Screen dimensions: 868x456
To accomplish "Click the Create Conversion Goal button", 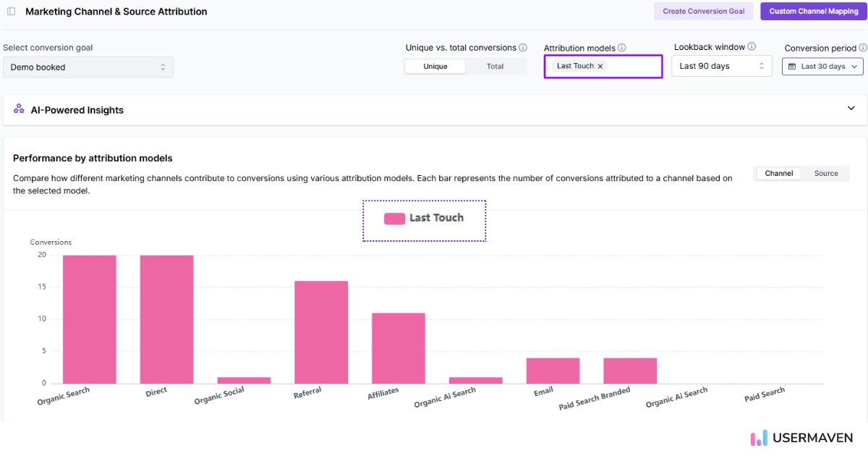I will pos(703,11).
